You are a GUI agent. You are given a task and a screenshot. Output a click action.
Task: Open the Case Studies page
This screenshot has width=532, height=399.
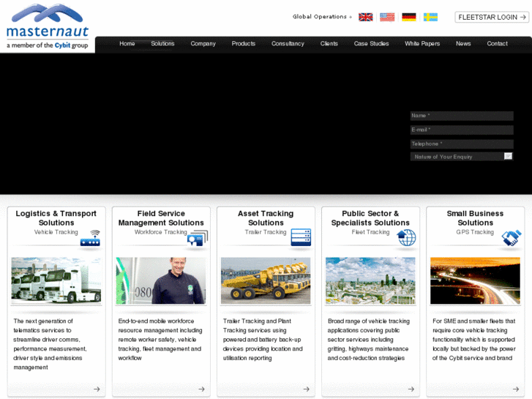(371, 43)
